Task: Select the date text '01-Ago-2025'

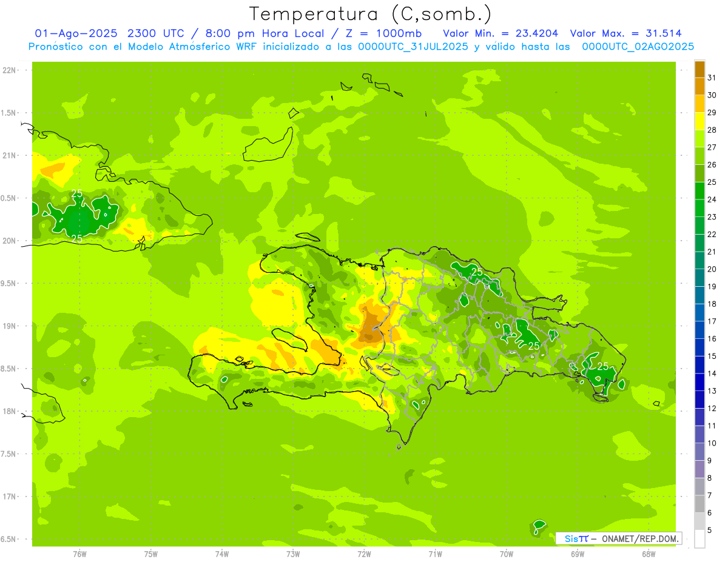Action: (x=77, y=34)
